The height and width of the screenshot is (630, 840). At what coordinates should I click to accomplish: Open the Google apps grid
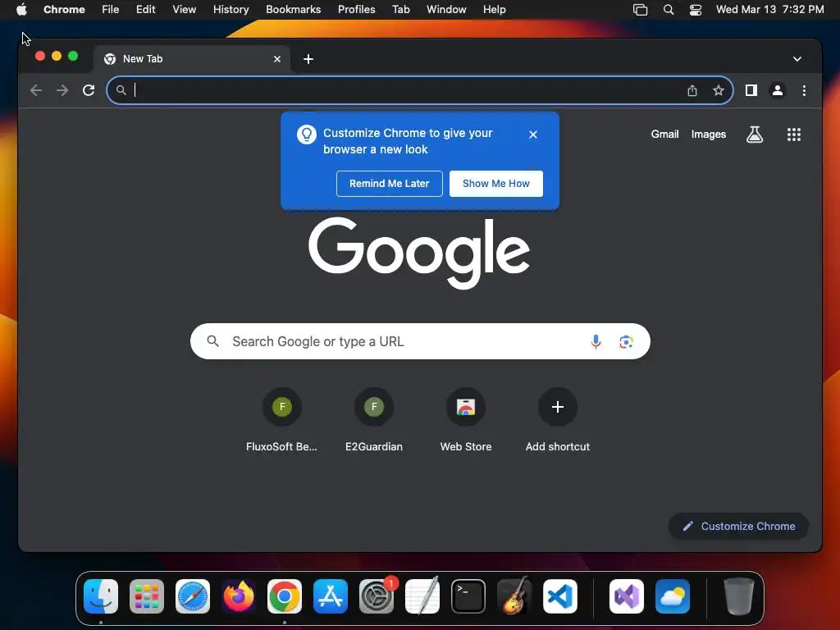[793, 135]
